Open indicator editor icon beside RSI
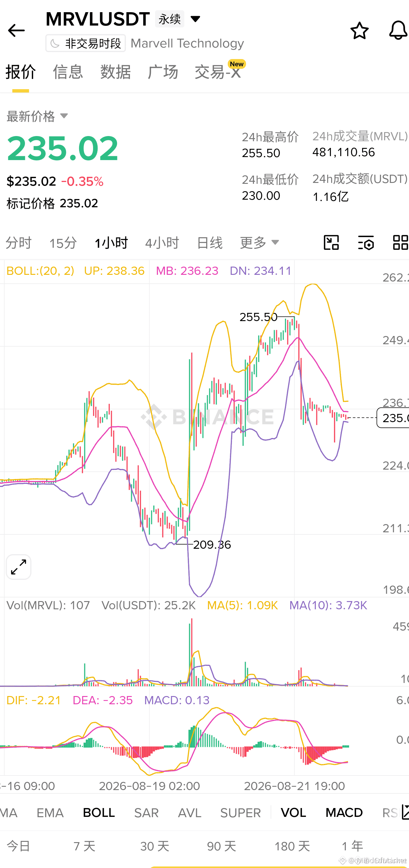The image size is (409, 868). click(x=405, y=812)
